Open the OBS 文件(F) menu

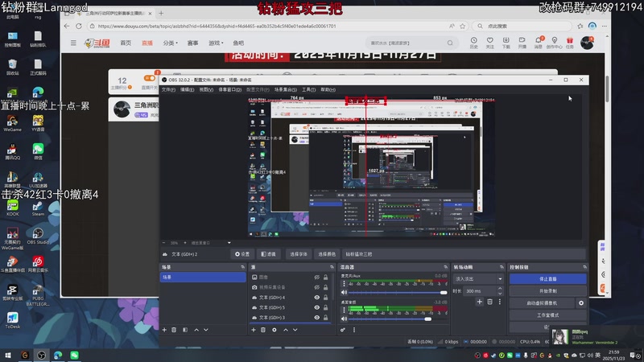tap(168, 89)
